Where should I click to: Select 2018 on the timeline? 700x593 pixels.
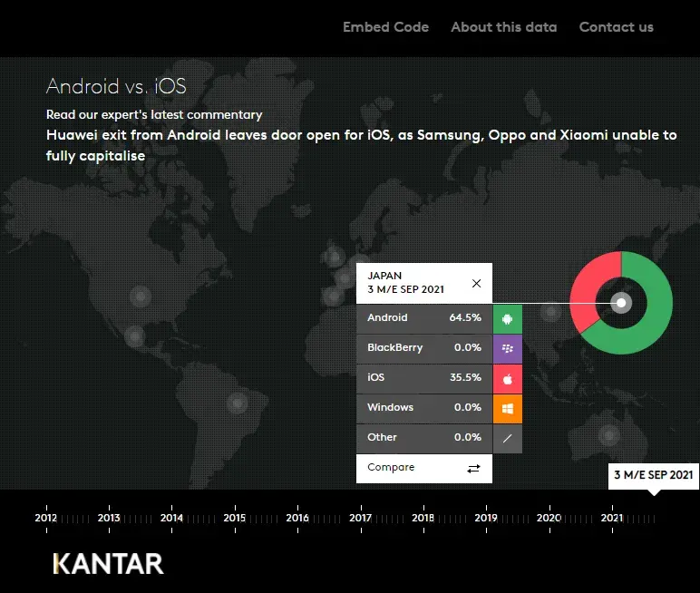423,518
